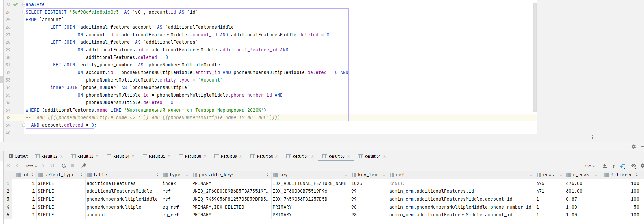Viewport: 644px width, 224px height.
Task: Click the green check mark at line 23
Action: click(15, 4)
